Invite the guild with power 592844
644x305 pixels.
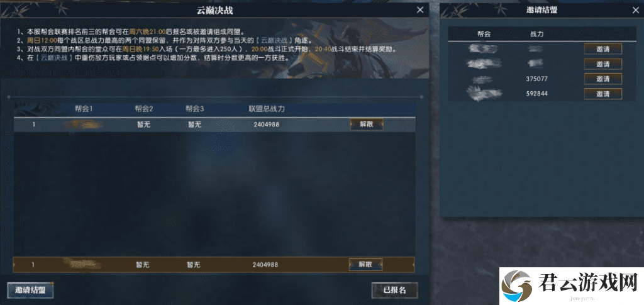pos(603,94)
